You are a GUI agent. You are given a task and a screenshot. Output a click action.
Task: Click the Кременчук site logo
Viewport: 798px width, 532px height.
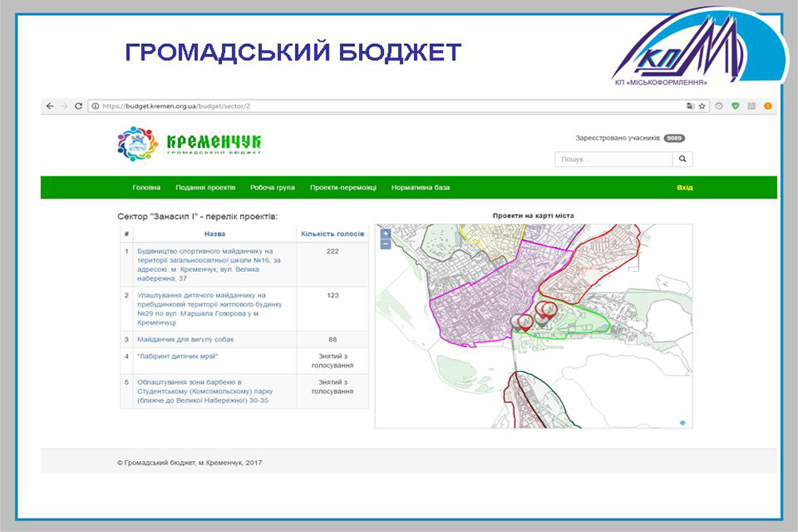pos(189,144)
